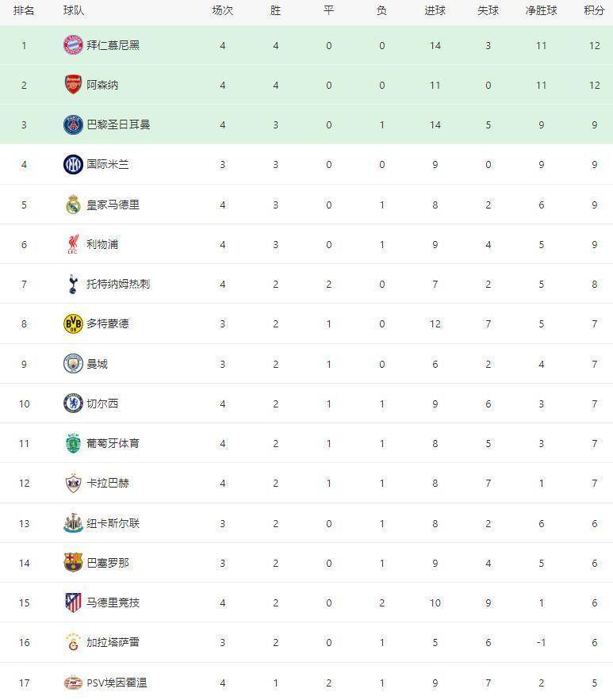Click the Paris Saint-Germain crest icon

[73, 124]
